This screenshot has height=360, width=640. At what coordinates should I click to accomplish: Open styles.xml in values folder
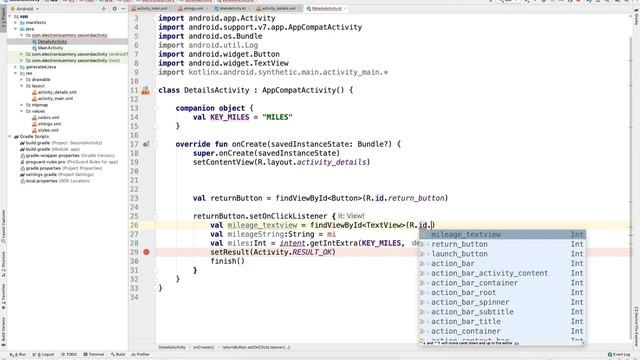48,130
